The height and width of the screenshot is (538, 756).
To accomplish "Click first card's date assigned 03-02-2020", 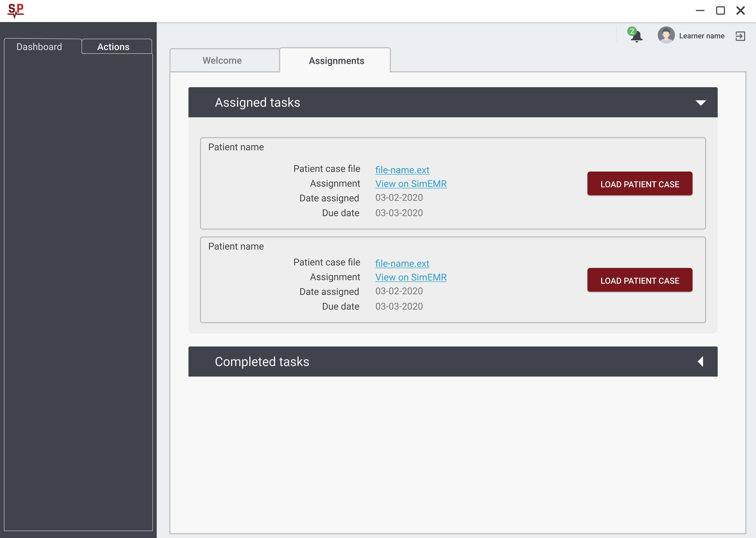I will tap(399, 198).
